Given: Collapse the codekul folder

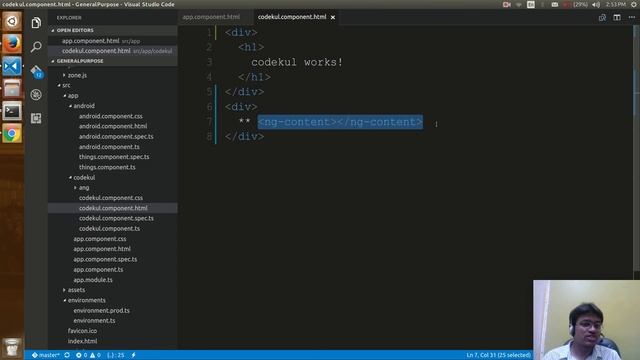Looking at the screenshot, I should (84, 178).
